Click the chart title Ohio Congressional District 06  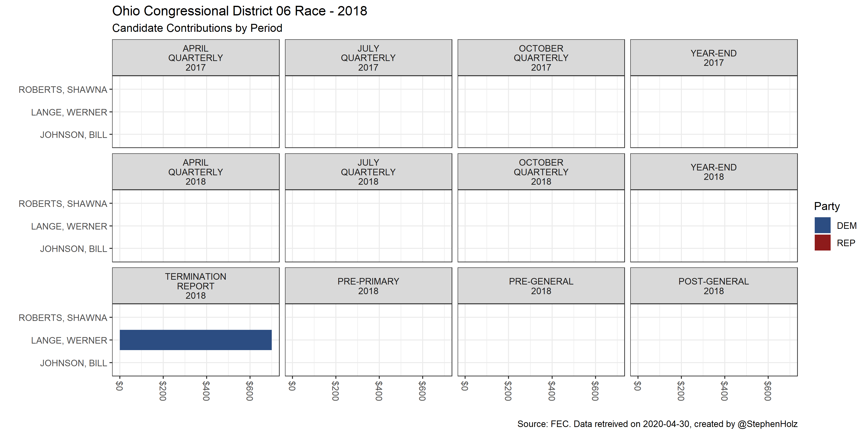pos(239,11)
